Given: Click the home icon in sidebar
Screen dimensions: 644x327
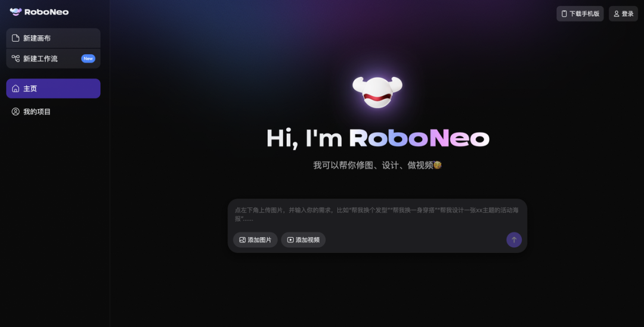Looking at the screenshot, I should (16, 89).
